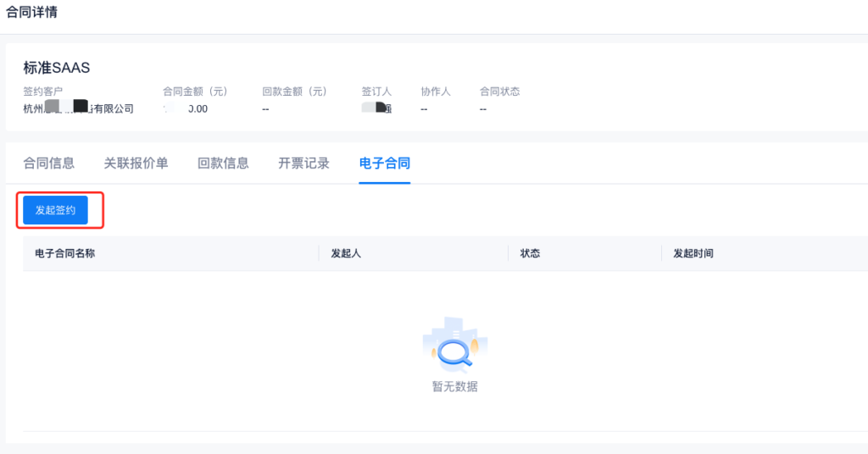Click the 状态 column header
Screen dimensions: 868x454
point(531,253)
